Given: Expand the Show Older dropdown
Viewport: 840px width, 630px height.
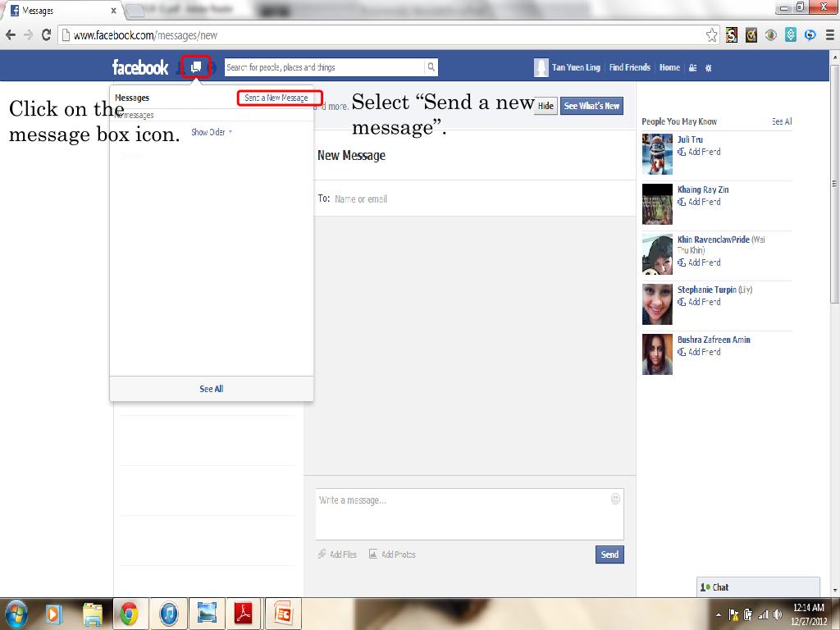Looking at the screenshot, I should (x=212, y=132).
